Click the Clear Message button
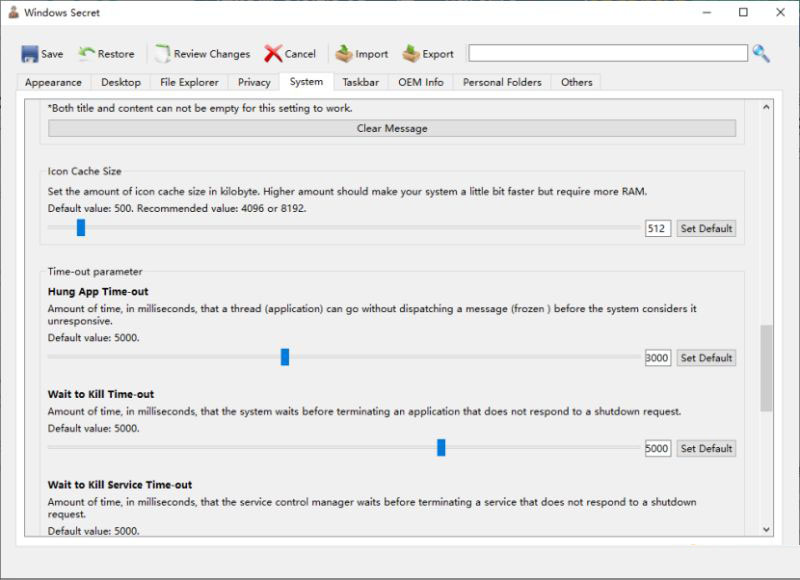This screenshot has width=800, height=580. click(x=392, y=129)
